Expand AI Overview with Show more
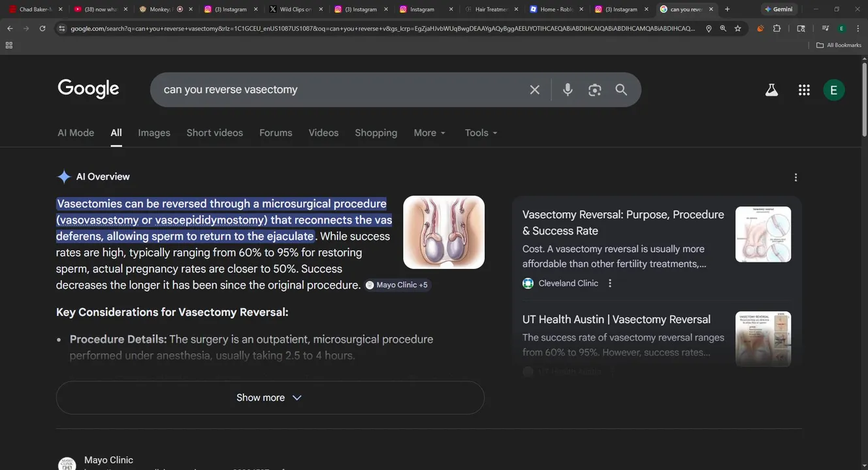This screenshot has height=470, width=868. pos(270,398)
